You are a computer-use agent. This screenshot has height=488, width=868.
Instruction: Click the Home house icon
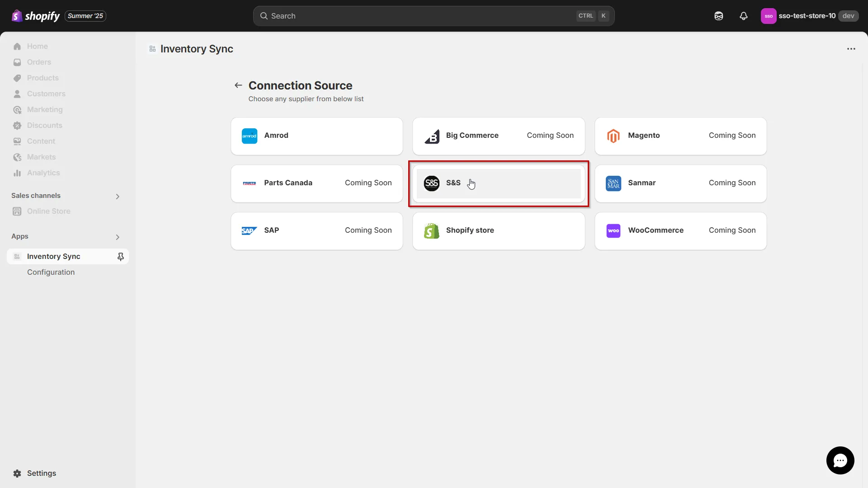tap(17, 46)
